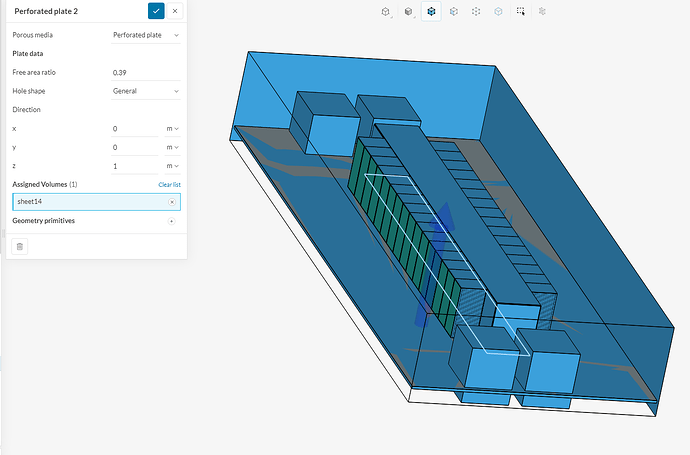Confirm Perforated plate 2 with the blue checkmark

pos(156,11)
